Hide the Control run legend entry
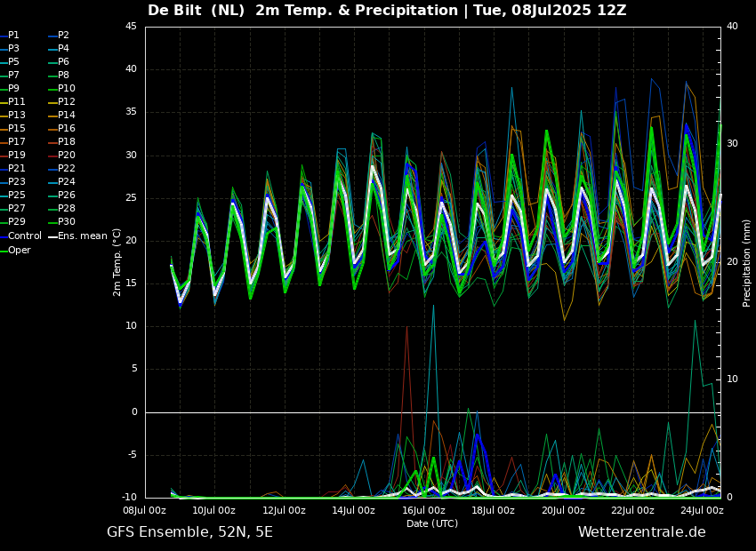The height and width of the screenshot is (551, 756). pos(24,236)
